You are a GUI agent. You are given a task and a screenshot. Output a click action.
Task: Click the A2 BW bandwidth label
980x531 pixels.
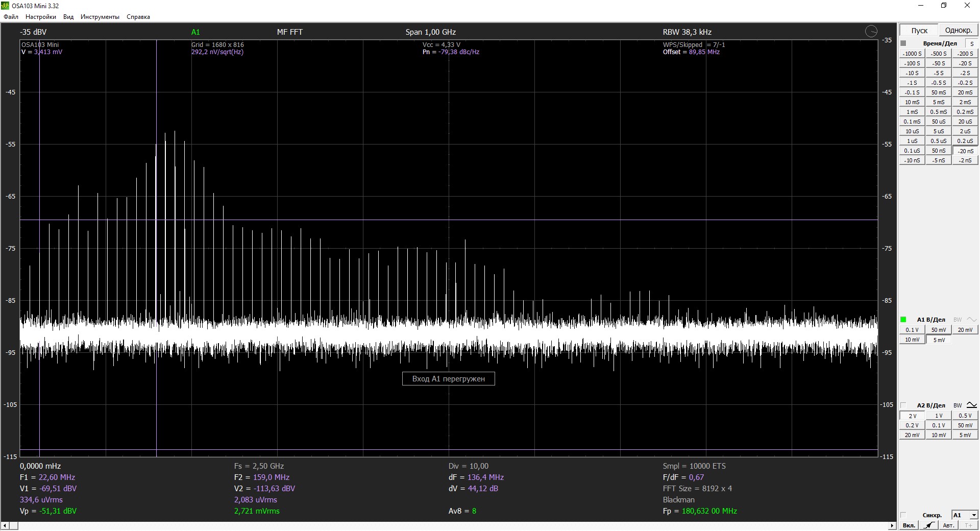(958, 405)
